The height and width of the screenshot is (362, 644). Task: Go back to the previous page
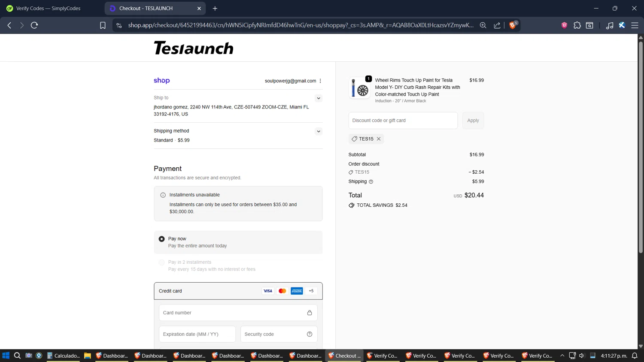coord(9,25)
